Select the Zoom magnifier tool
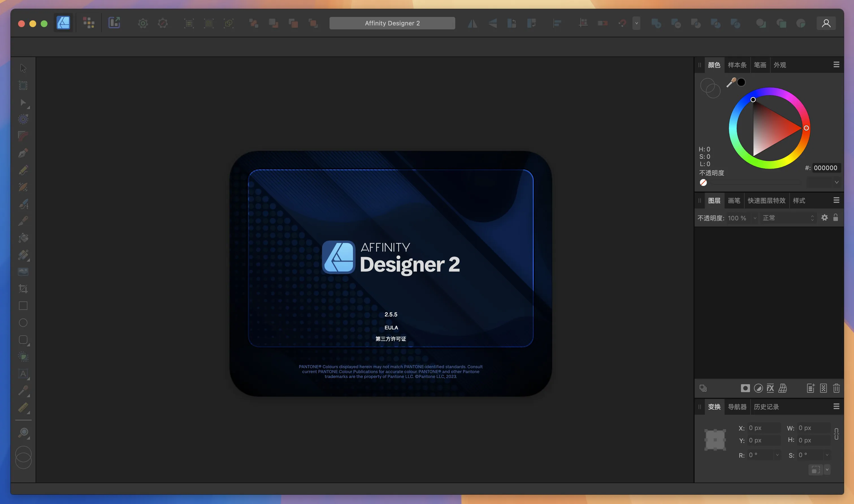 [x=23, y=433]
